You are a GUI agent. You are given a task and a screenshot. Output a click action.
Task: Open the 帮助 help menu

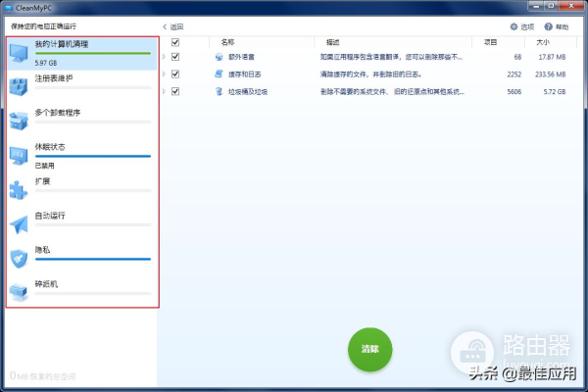click(x=555, y=26)
